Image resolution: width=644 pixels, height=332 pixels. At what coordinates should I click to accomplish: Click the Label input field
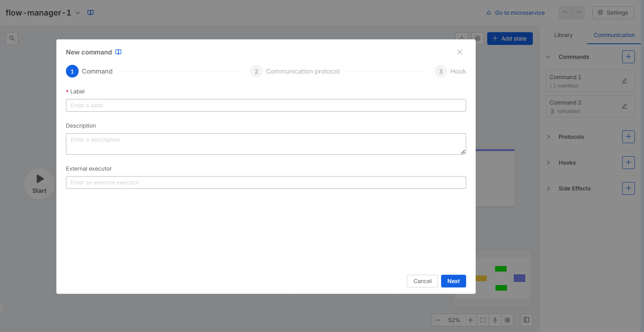(266, 105)
